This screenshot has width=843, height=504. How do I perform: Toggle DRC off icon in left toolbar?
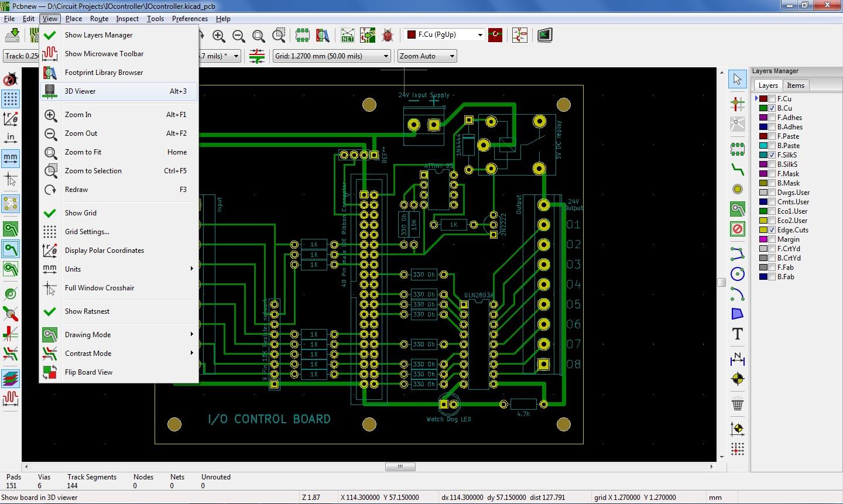[11, 79]
